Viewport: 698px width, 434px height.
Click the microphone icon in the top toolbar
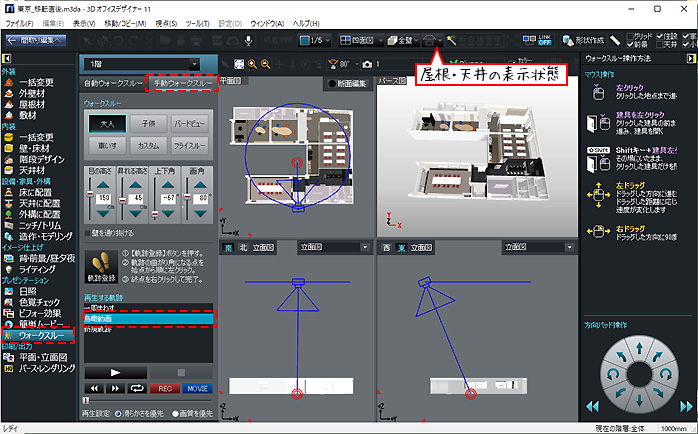248,40
